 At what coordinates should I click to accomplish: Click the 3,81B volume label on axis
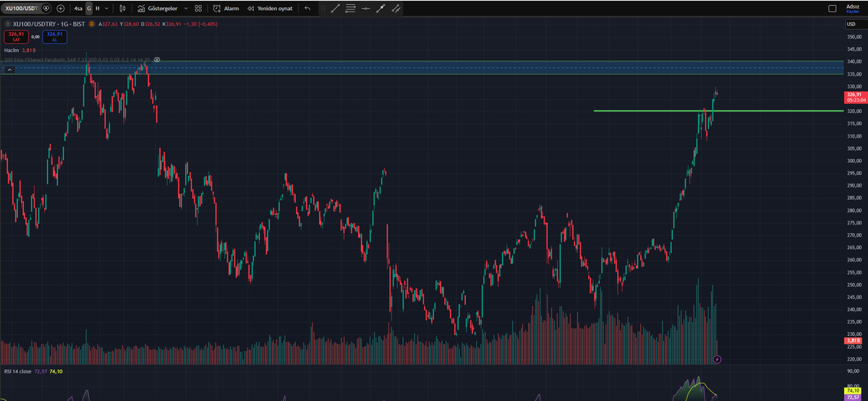(x=854, y=340)
